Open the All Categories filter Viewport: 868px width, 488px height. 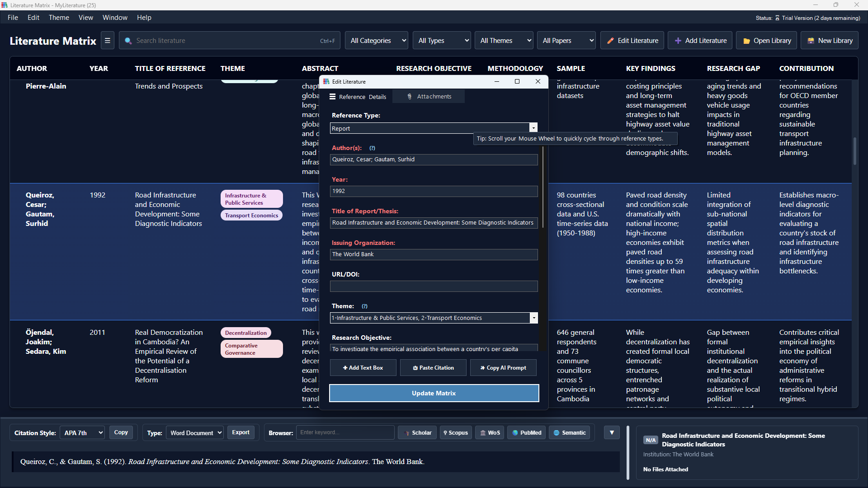click(377, 41)
